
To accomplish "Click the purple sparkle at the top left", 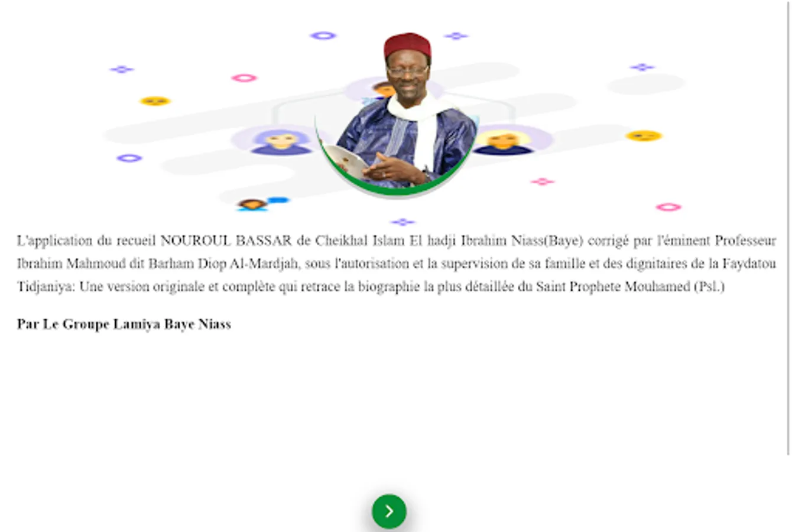I will click(122, 69).
